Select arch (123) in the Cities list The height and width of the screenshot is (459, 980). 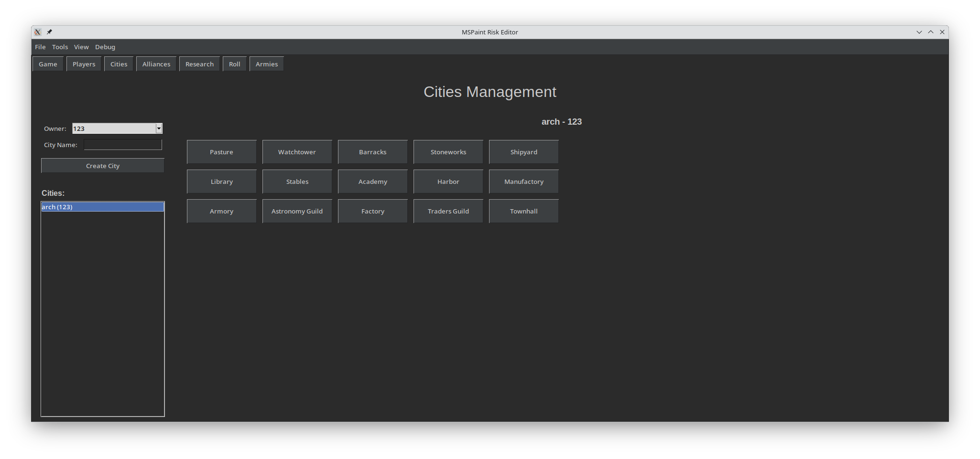pos(103,207)
